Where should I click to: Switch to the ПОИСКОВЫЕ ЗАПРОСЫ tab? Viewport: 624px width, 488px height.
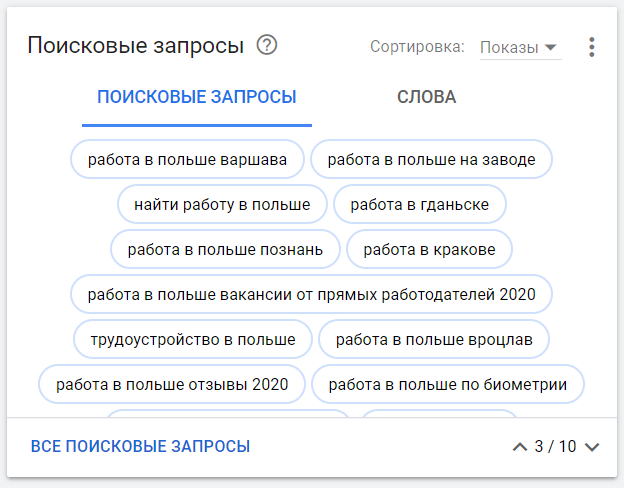click(x=197, y=97)
